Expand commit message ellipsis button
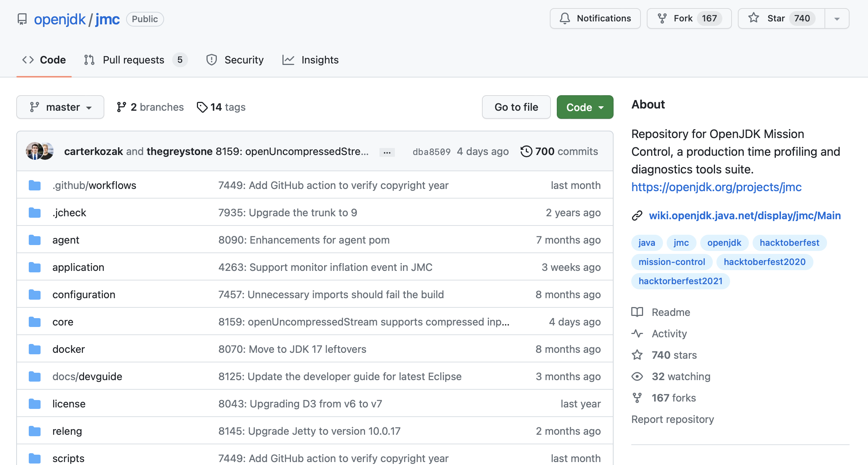 tap(387, 152)
